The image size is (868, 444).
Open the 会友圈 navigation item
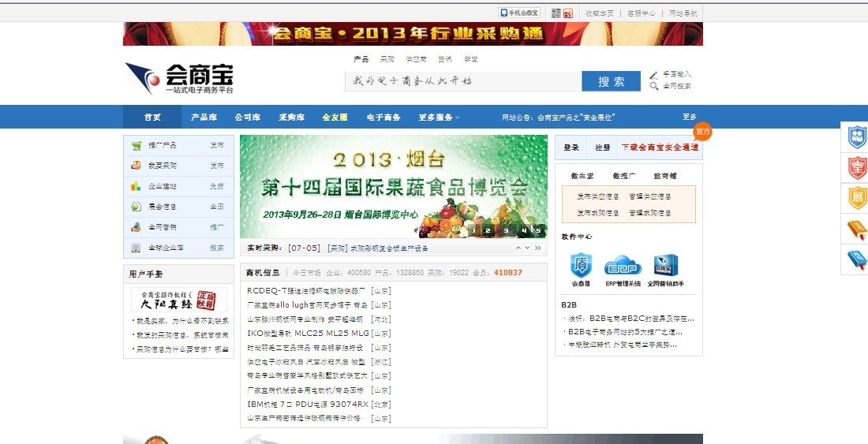pyautogui.click(x=335, y=118)
